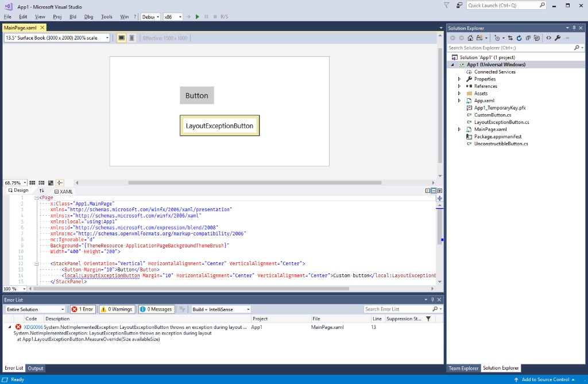Swap the Design and XAML panes
This screenshot has height=384, width=588.
[41, 191]
